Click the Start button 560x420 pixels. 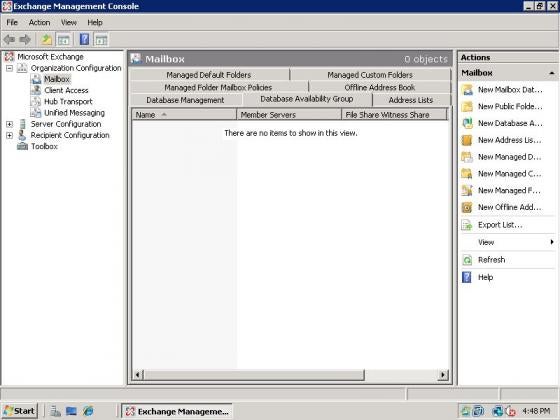click(20, 411)
